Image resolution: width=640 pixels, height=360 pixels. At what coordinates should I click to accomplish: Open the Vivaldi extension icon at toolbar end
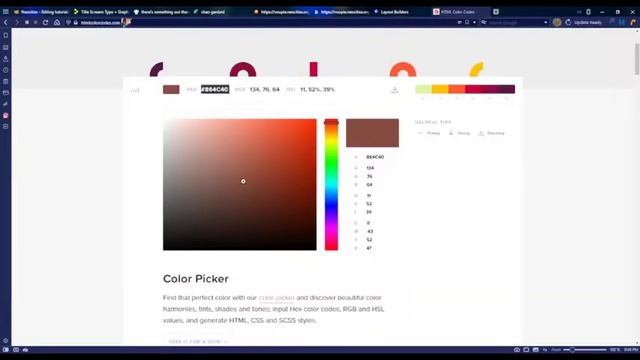click(x=633, y=22)
